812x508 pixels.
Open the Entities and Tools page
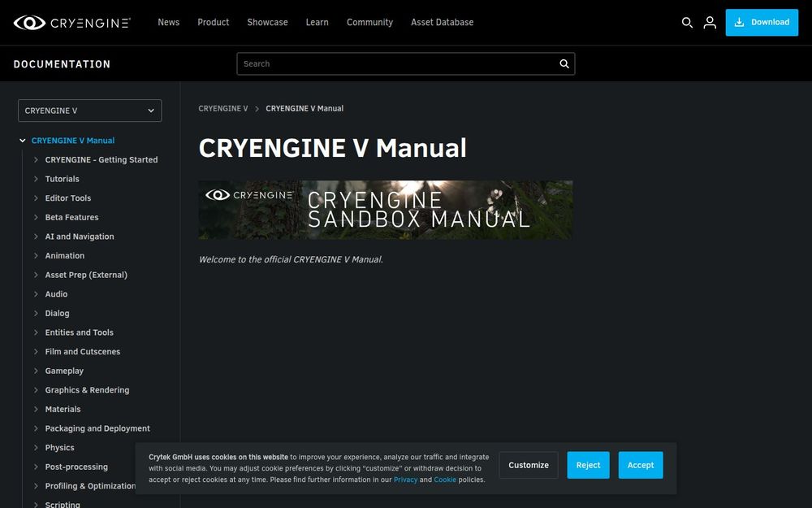80,332
